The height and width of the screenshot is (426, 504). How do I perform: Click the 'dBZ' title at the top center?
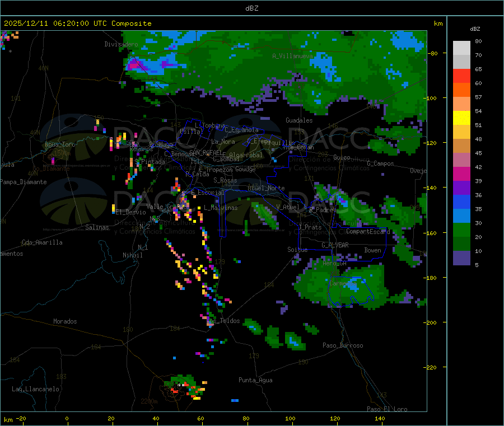click(x=251, y=8)
